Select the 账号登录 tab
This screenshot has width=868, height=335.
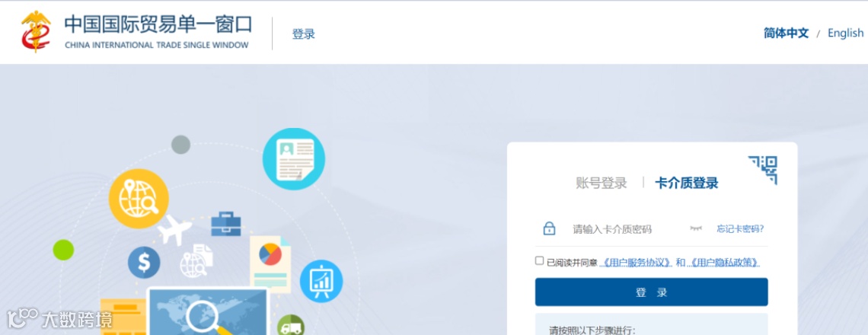[602, 183]
